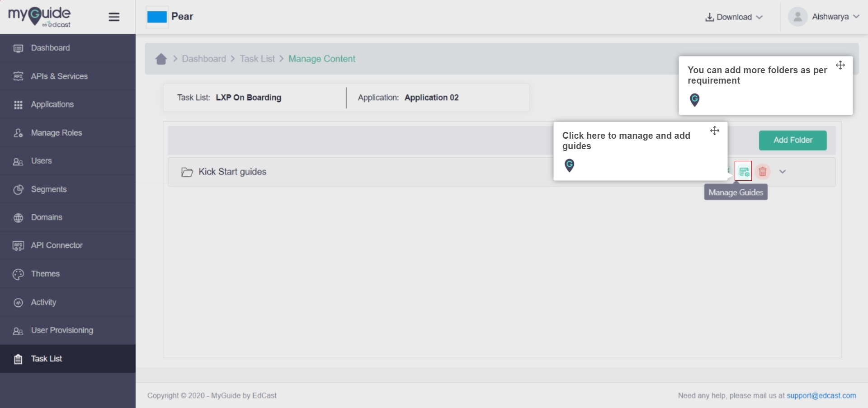
Task: Go to User Provisioning
Action: pyautogui.click(x=68, y=330)
